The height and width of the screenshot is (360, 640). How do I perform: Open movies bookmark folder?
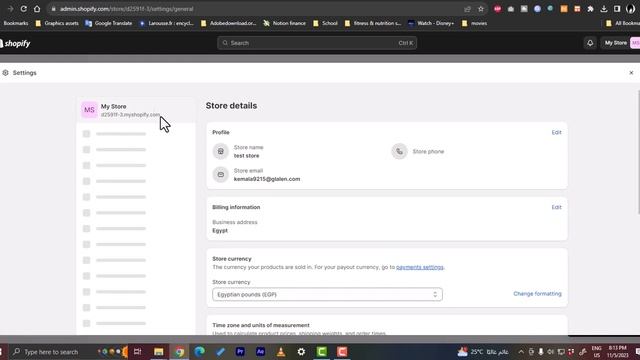[x=474, y=23]
